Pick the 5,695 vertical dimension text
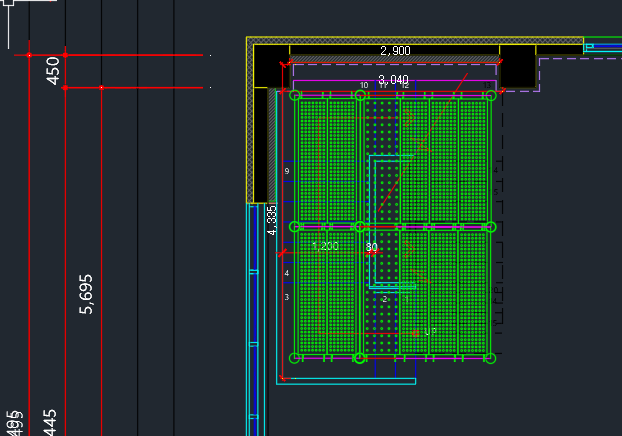The image size is (622, 436). point(86,294)
